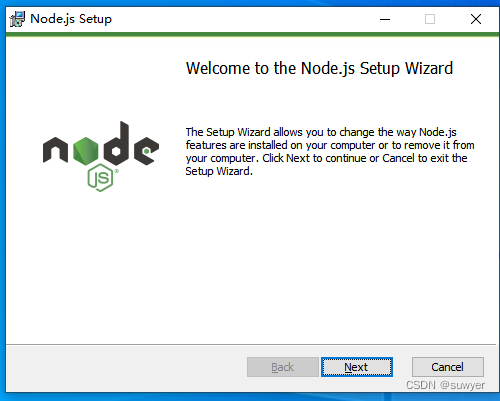Open the installer icon system menu

pos(17,19)
